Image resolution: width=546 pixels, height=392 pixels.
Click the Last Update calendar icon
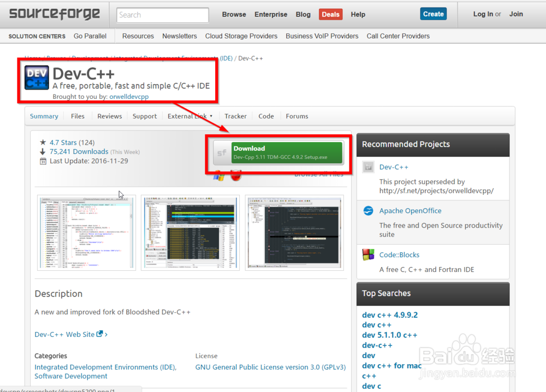pyautogui.click(x=43, y=161)
